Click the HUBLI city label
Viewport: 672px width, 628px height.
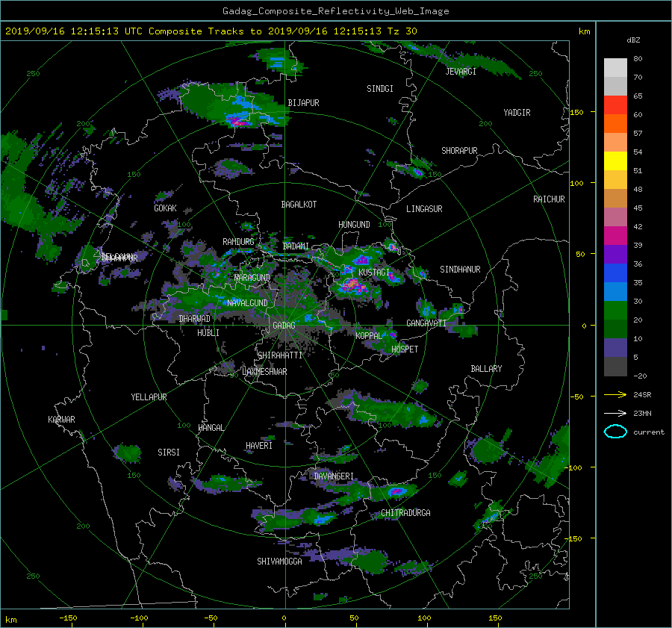[x=208, y=333]
